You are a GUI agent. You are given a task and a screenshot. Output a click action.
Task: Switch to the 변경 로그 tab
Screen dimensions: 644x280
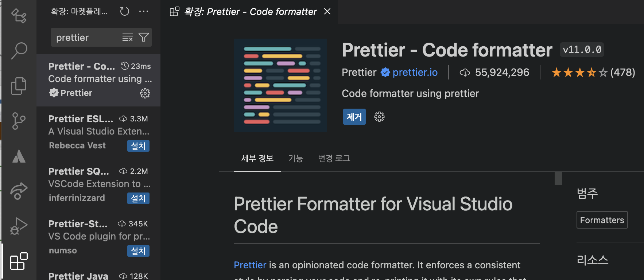(334, 158)
